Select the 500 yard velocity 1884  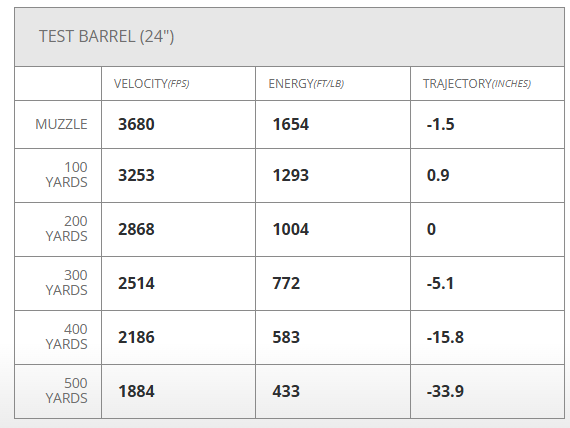(x=136, y=391)
